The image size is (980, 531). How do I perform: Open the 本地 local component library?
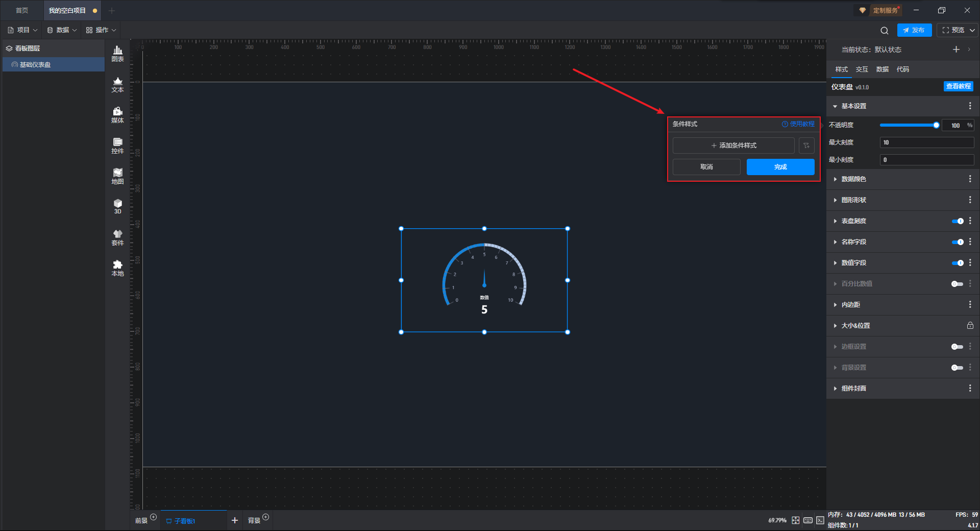(117, 268)
